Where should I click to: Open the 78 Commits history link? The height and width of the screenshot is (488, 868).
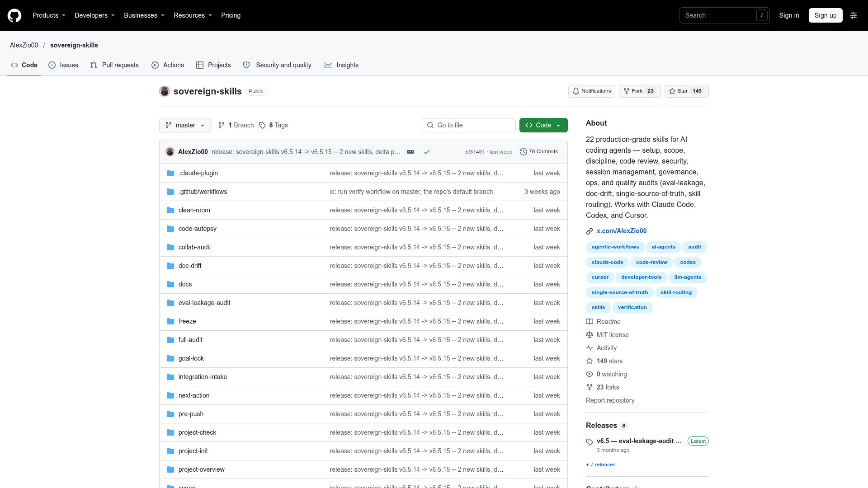click(539, 152)
